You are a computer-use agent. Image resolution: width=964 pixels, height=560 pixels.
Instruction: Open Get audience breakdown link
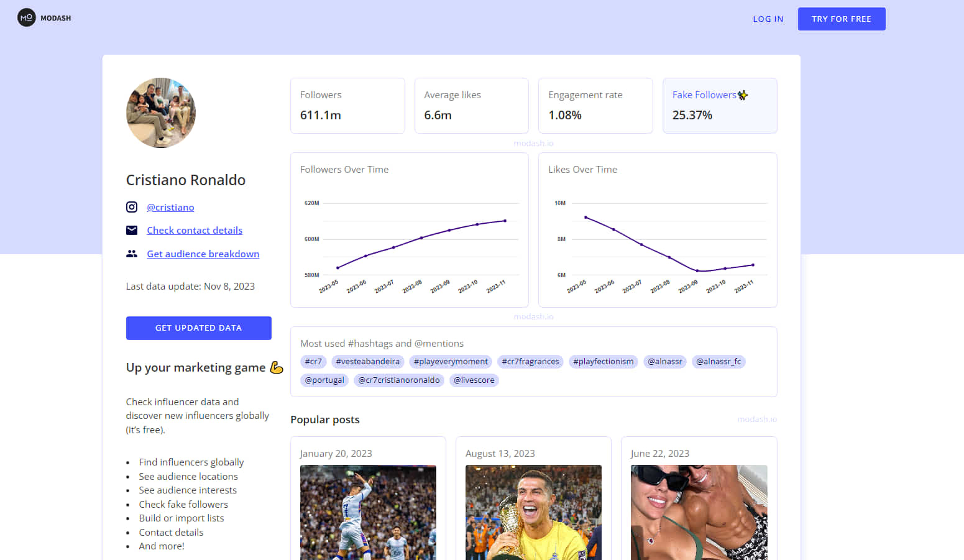203,254
